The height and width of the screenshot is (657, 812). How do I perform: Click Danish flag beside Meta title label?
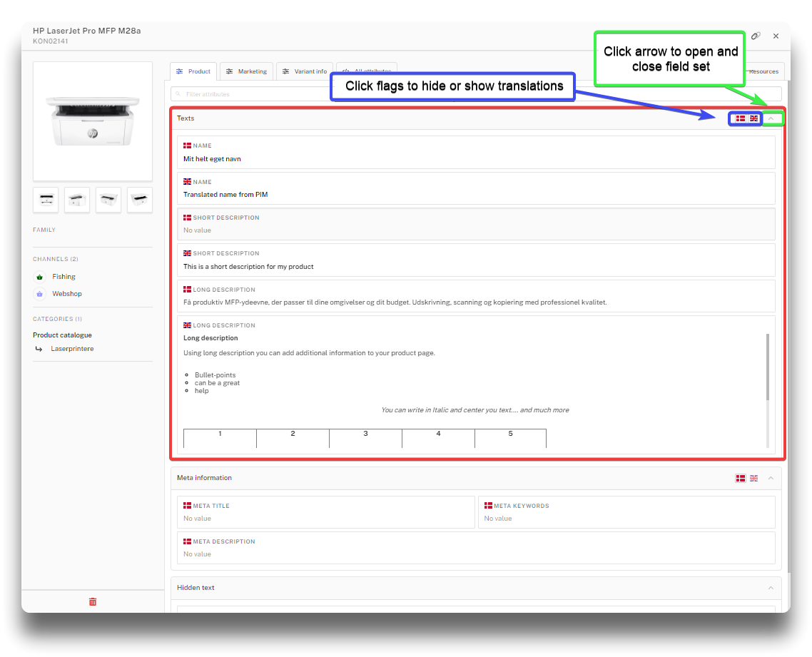tap(187, 506)
